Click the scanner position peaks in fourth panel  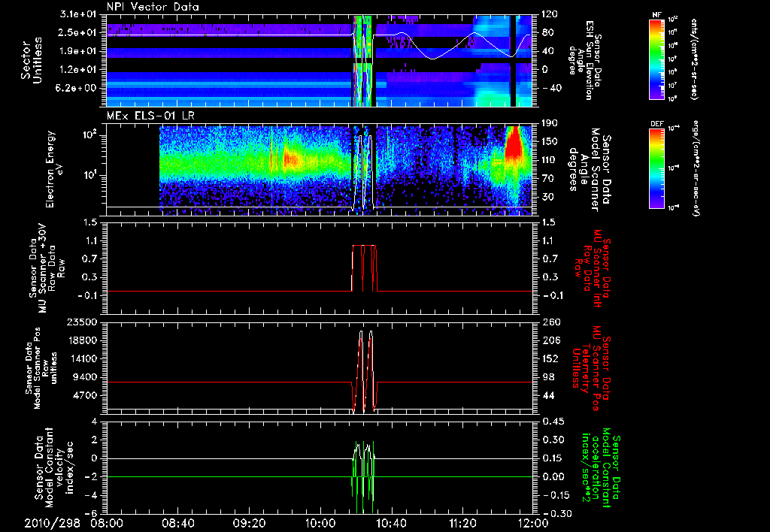[x=365, y=371]
